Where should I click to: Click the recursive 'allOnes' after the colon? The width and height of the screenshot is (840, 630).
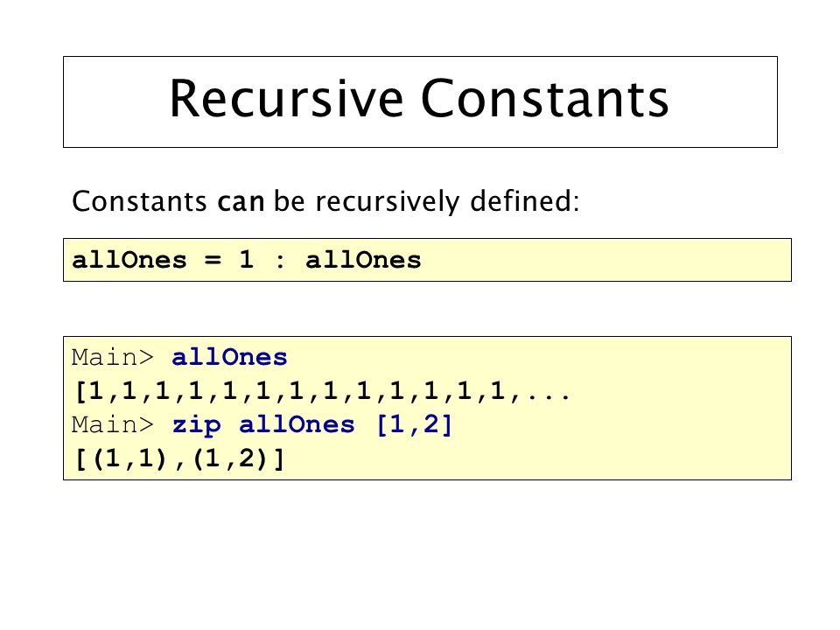pos(363,260)
